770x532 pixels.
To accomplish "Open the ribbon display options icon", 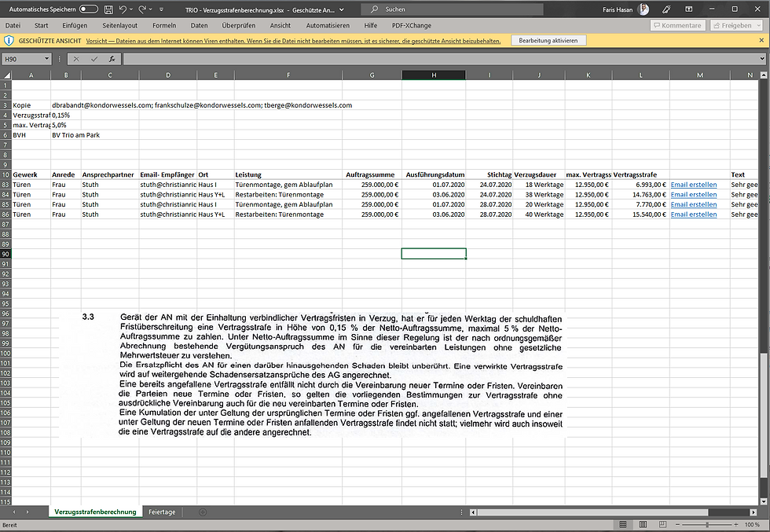I will [689, 9].
